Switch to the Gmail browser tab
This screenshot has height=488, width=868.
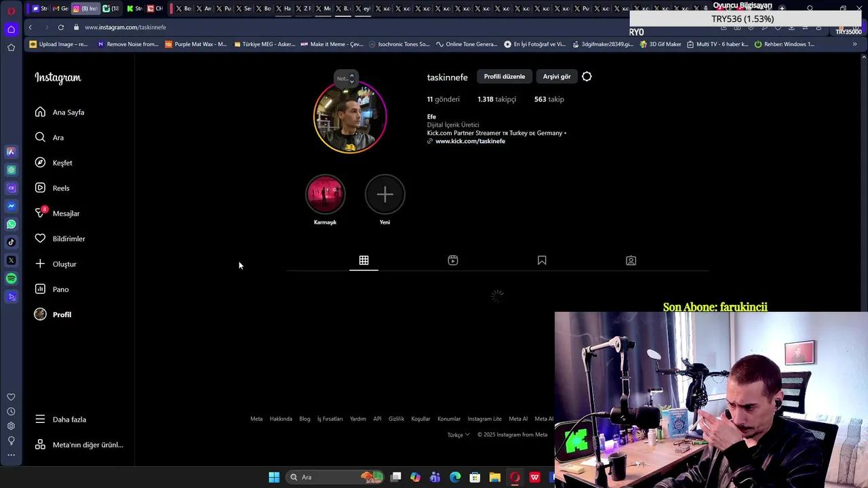[59, 8]
